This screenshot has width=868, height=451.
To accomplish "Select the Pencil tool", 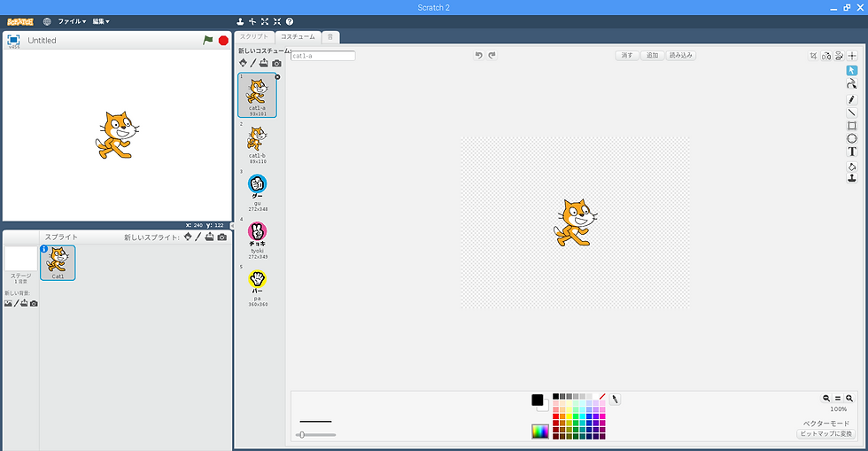I will coord(851,100).
